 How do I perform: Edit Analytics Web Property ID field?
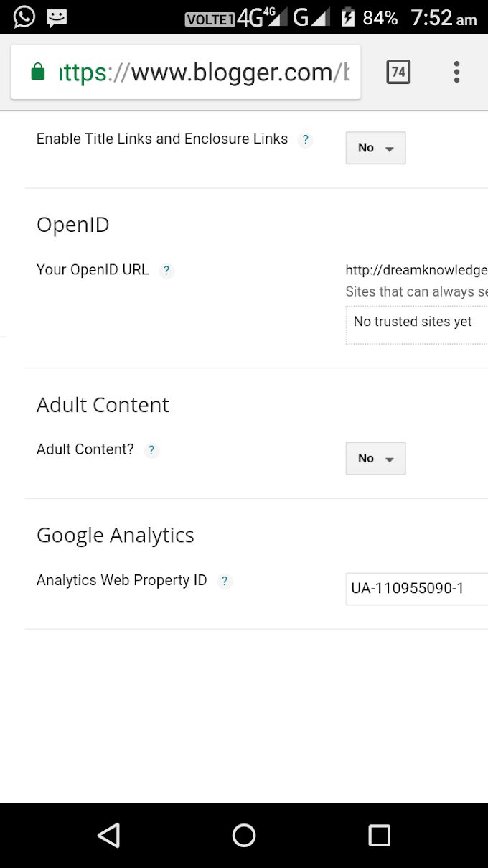[x=416, y=589]
